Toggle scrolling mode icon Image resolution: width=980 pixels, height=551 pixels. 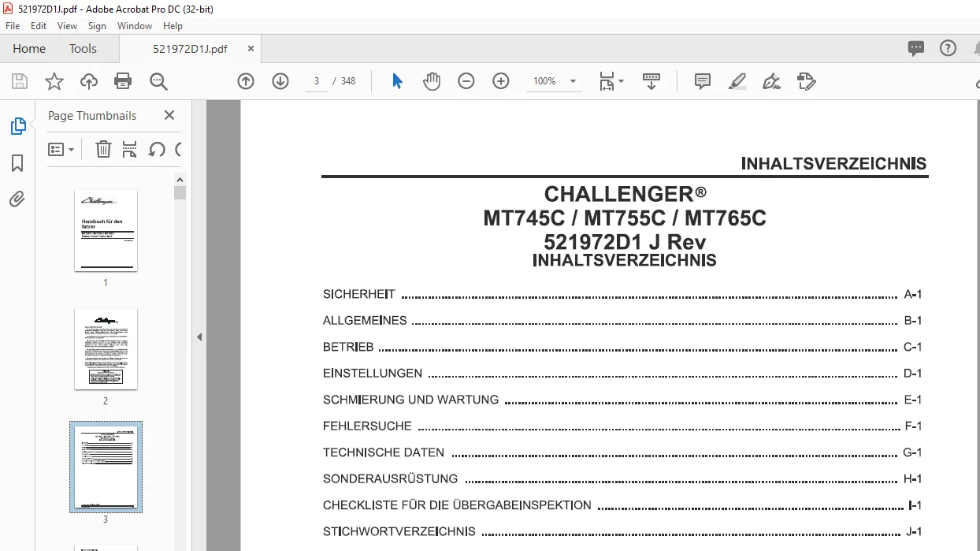coord(651,81)
